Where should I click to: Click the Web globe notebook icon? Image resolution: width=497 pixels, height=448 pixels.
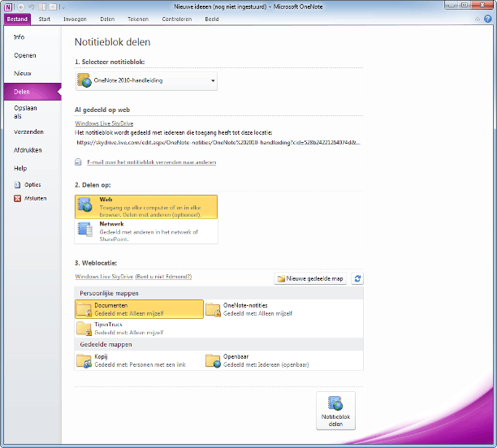click(85, 205)
